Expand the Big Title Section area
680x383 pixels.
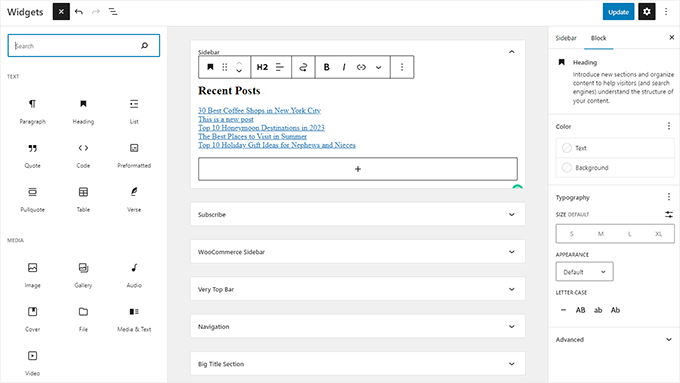pos(358,363)
